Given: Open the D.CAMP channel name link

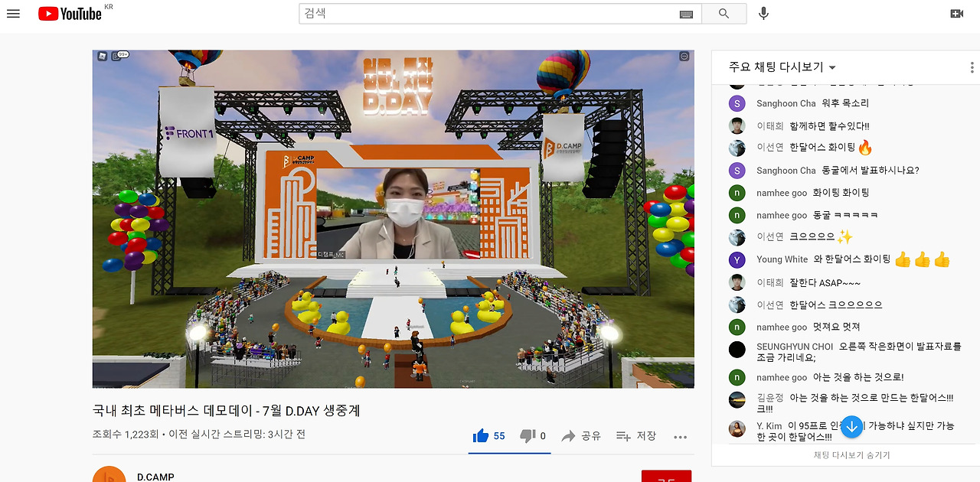Looking at the screenshot, I should [155, 477].
